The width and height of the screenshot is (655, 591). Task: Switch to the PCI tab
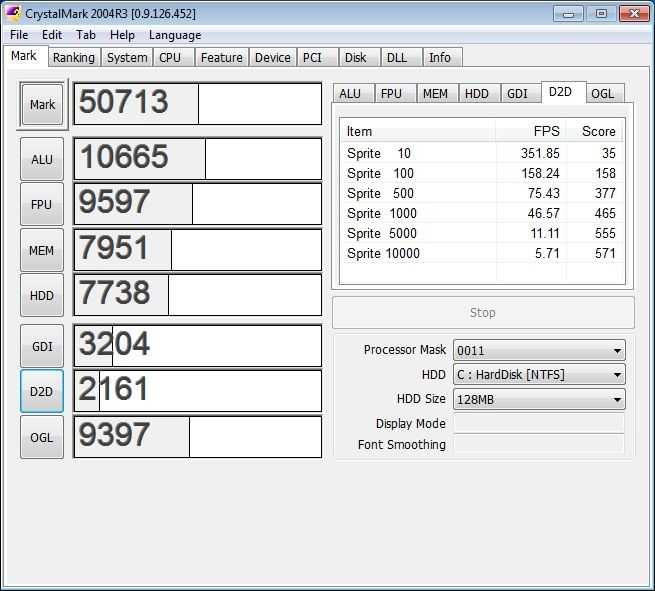coord(317,58)
